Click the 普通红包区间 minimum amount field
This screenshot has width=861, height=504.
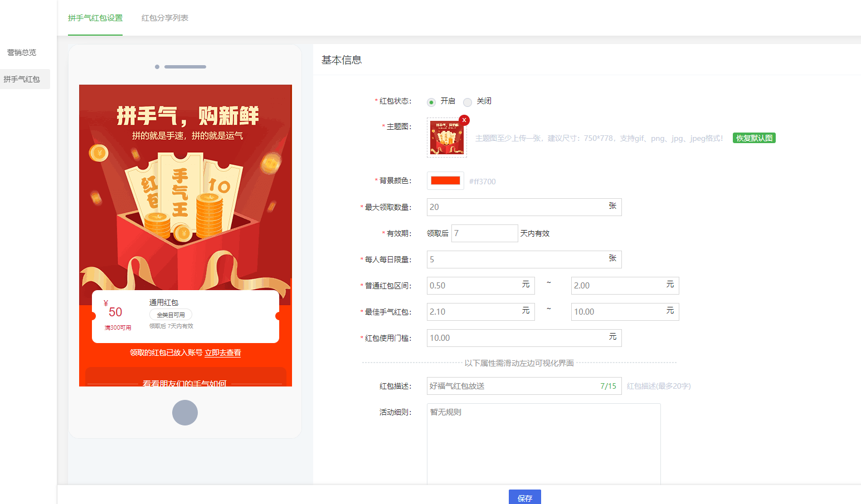click(474, 286)
